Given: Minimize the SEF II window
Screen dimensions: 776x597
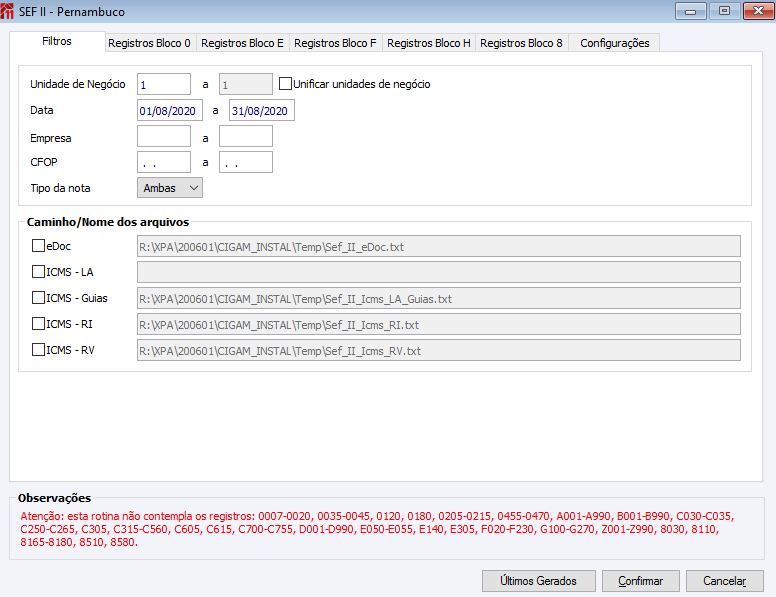Looking at the screenshot, I should (x=691, y=11).
